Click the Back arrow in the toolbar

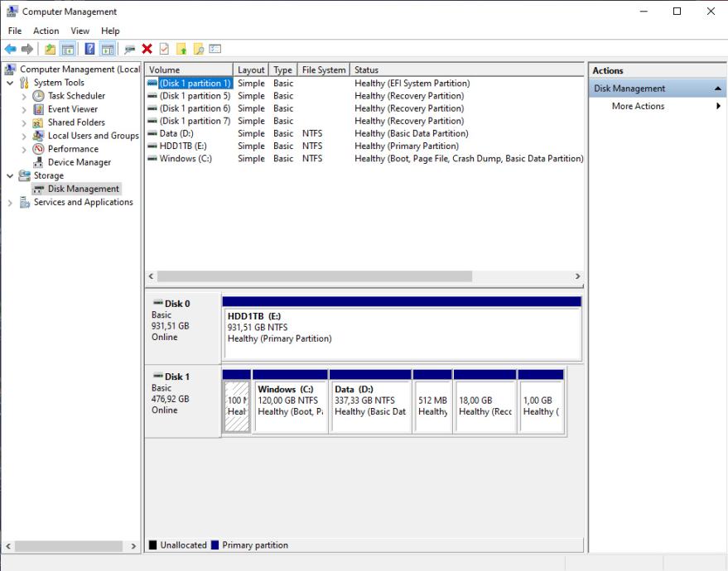pyautogui.click(x=10, y=50)
